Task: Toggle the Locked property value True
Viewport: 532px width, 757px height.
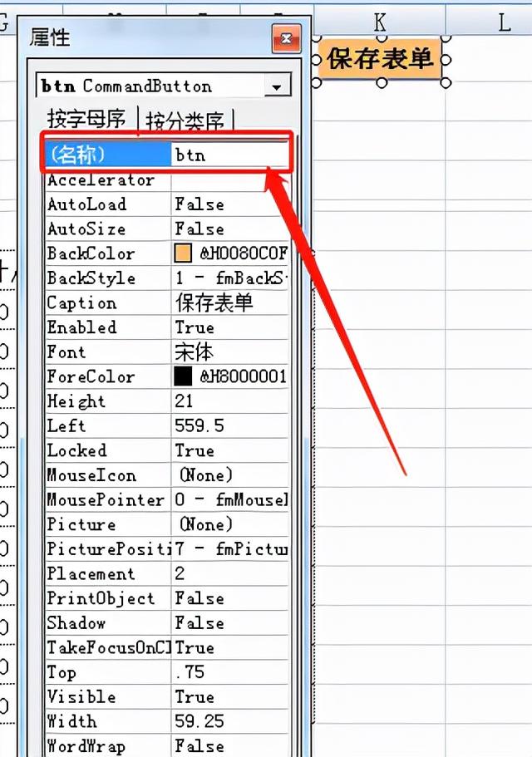Action: (x=229, y=450)
